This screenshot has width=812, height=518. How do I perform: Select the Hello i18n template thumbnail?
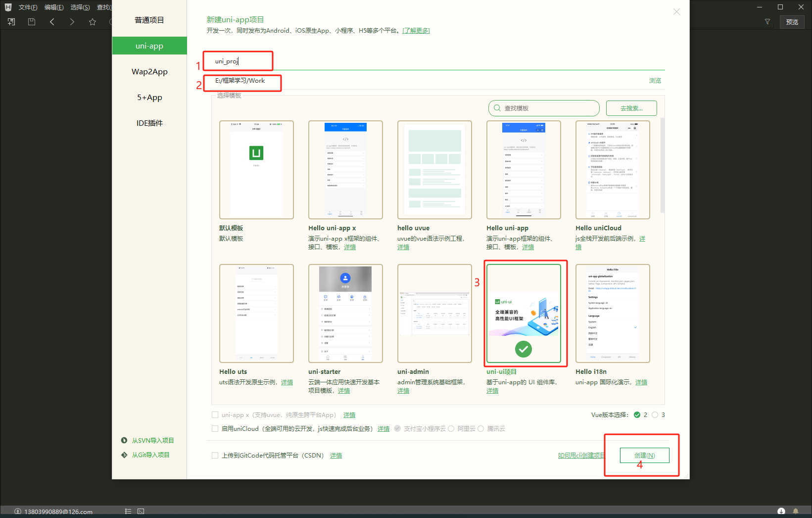point(613,313)
